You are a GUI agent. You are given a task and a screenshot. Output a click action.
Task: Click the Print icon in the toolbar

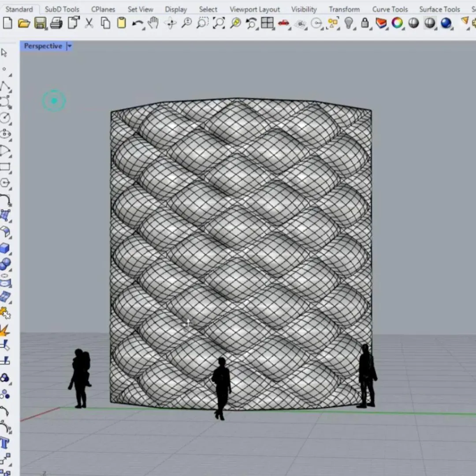click(56, 23)
